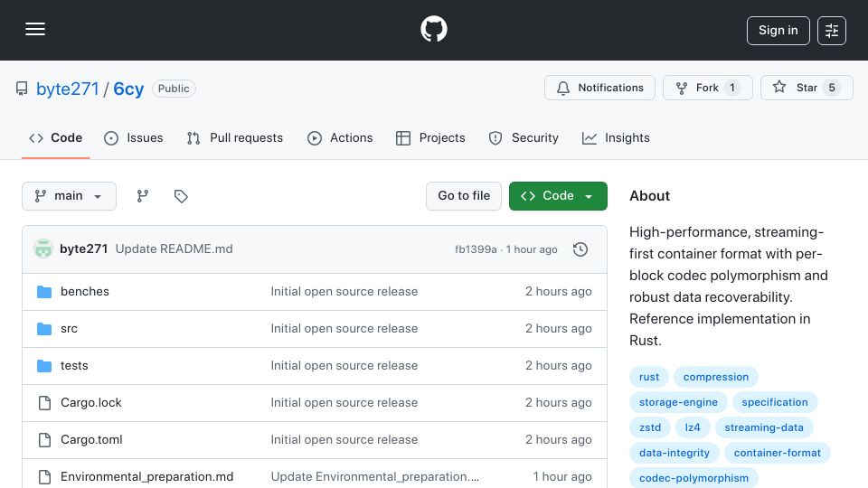Open the tests folder
This screenshot has height=488, width=868.
tap(74, 366)
